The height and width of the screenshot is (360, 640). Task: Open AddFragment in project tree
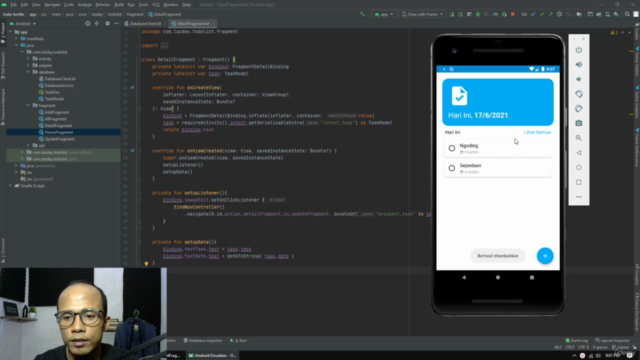pyautogui.click(x=57, y=112)
